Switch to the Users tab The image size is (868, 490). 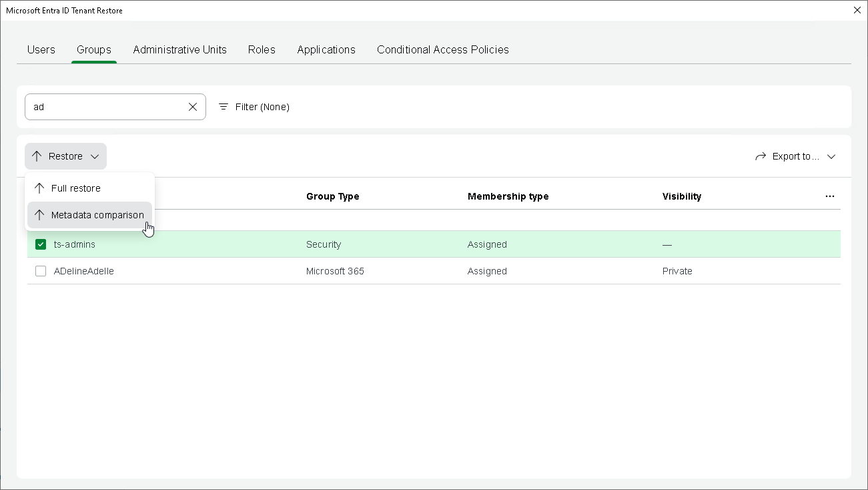point(41,49)
